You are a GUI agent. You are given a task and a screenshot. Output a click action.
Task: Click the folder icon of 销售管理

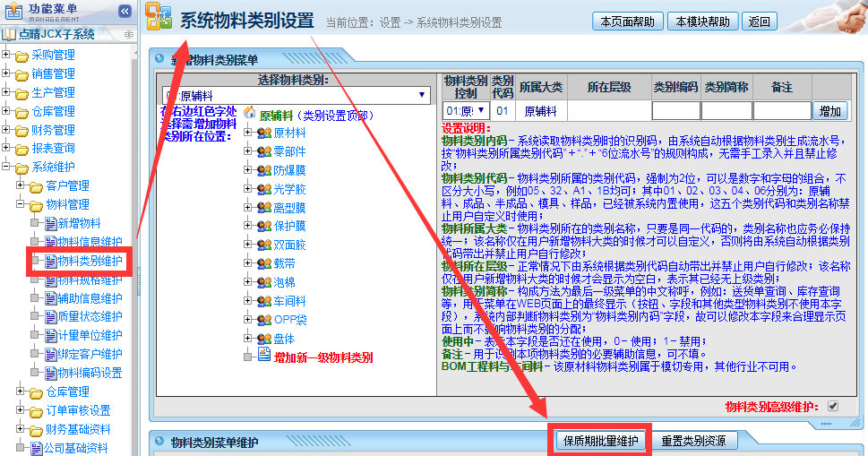(21, 74)
